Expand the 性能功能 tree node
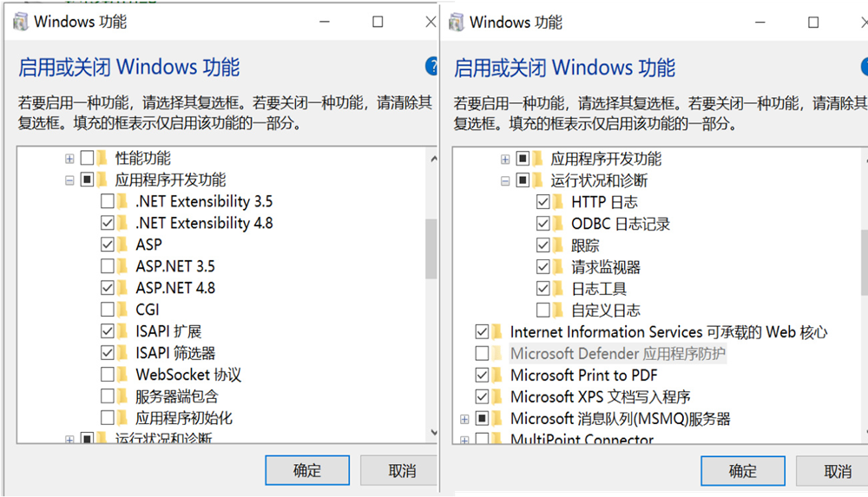The image size is (868, 497). click(69, 159)
